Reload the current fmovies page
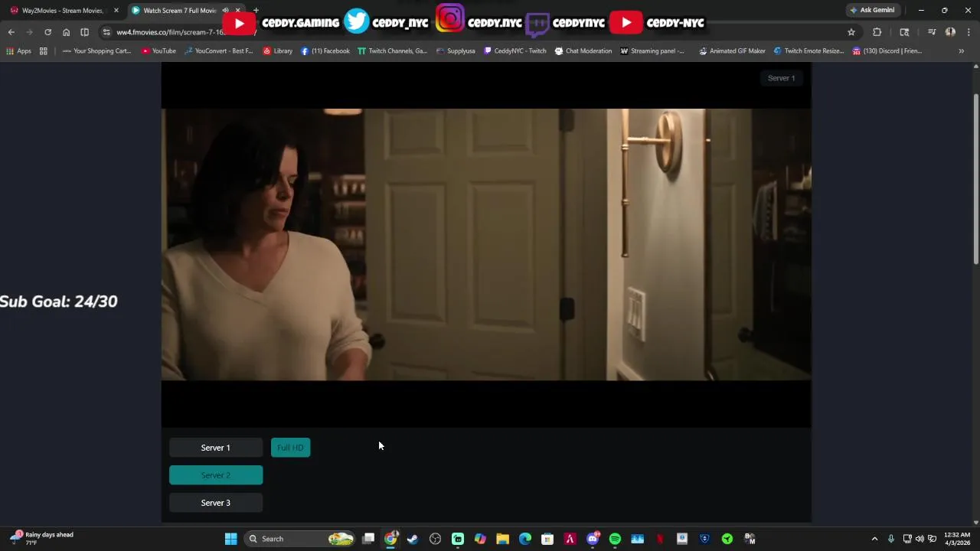Viewport: 980px width, 551px height. coord(47,32)
